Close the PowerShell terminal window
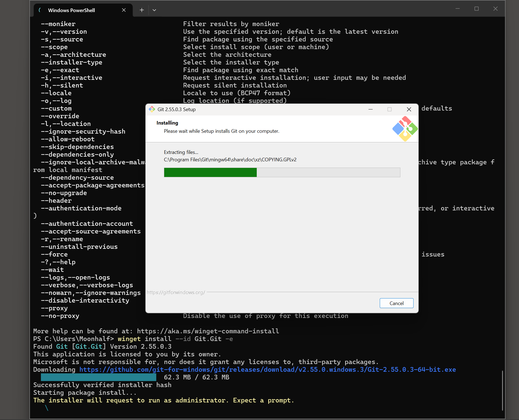 click(495, 9)
